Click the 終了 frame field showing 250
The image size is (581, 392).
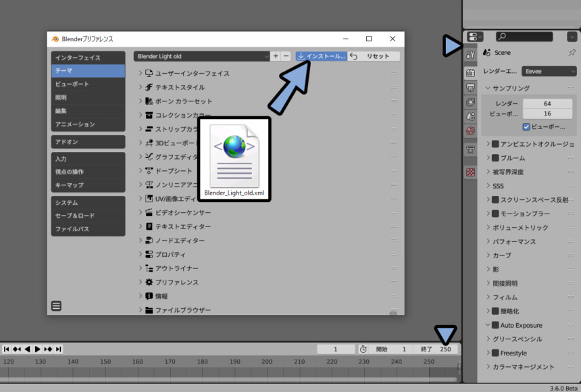[436, 349]
